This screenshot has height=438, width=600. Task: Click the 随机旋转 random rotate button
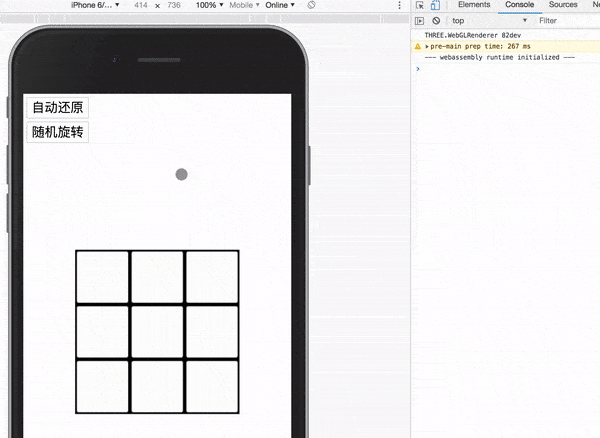pyautogui.click(x=58, y=132)
